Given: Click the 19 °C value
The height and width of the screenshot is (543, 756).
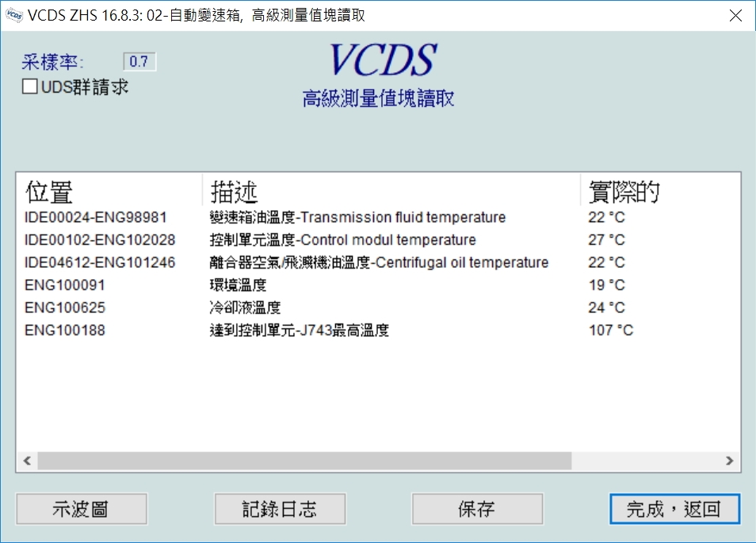Looking at the screenshot, I should (606, 285).
